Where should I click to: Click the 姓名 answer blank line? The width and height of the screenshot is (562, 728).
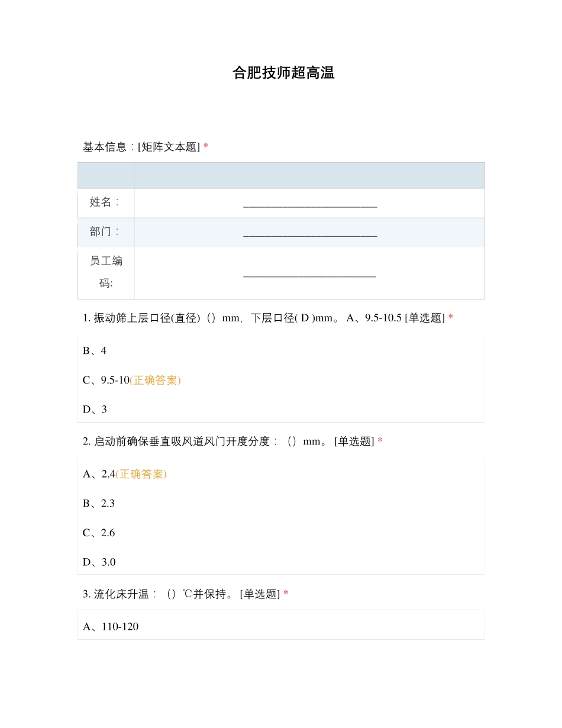310,204
